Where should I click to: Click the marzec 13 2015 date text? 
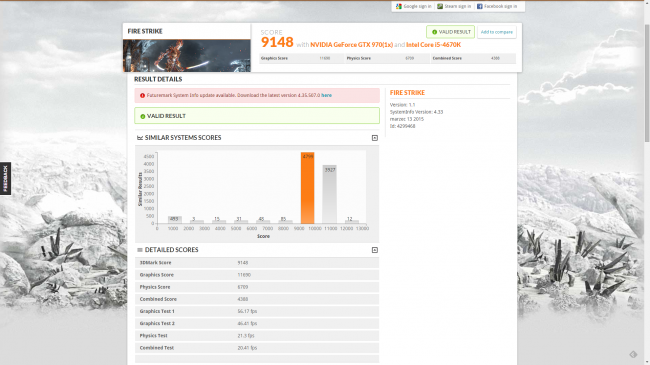pos(407,119)
